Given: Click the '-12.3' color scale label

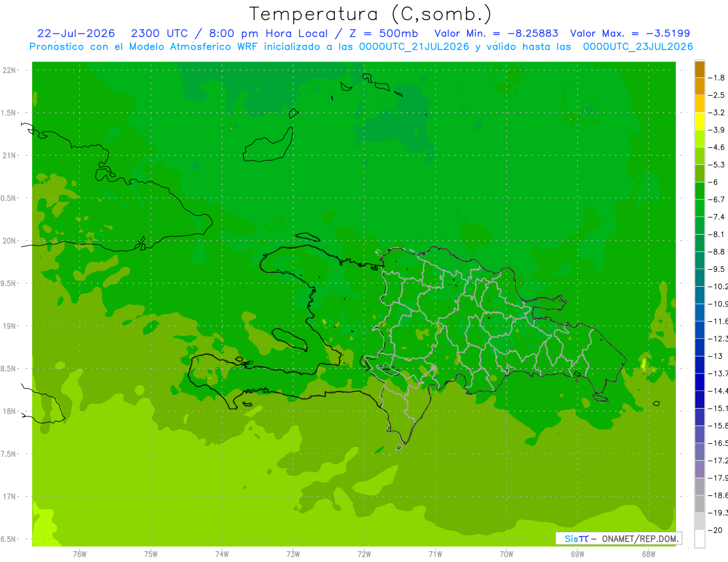Looking at the screenshot, I should (719, 338).
